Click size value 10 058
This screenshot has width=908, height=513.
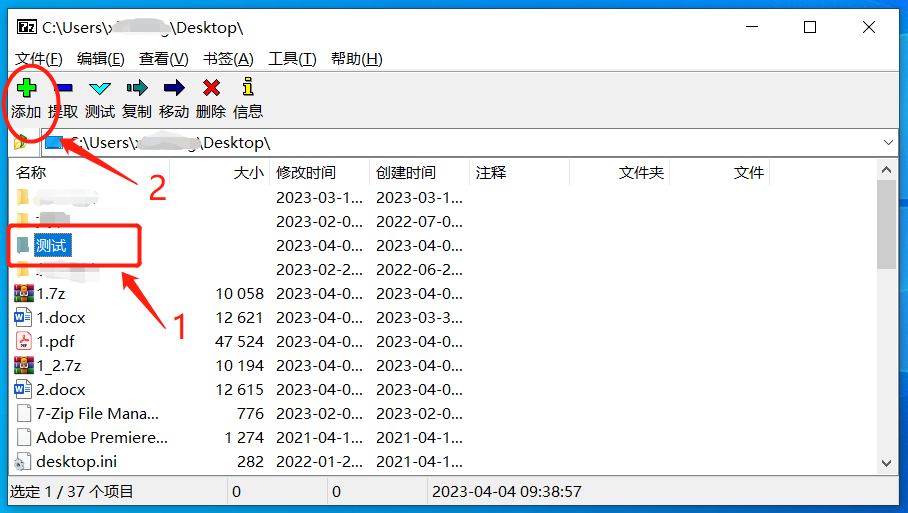pyautogui.click(x=240, y=294)
